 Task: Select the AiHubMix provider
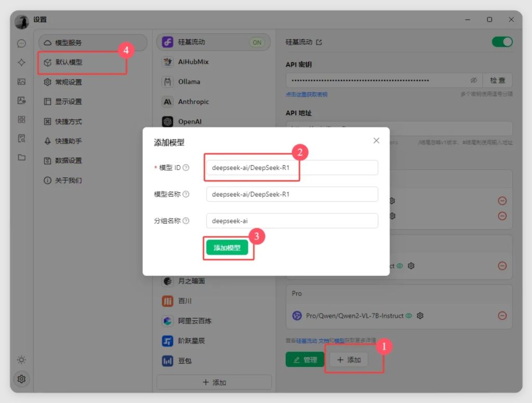213,62
